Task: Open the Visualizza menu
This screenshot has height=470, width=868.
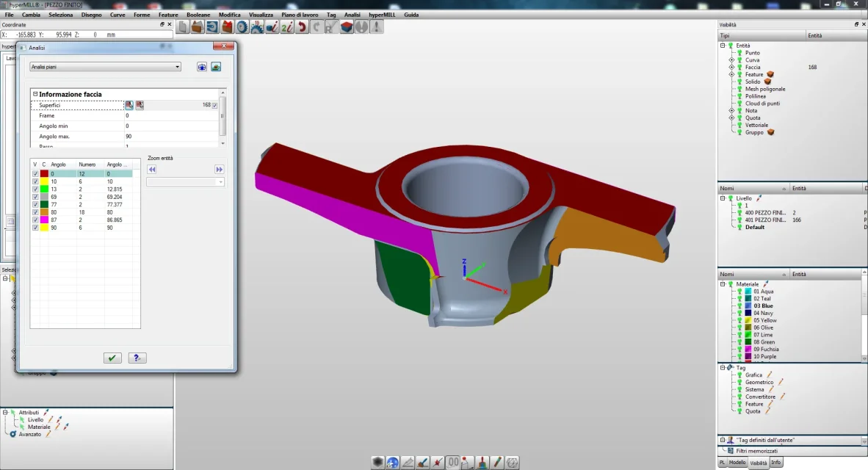Action: click(261, 15)
